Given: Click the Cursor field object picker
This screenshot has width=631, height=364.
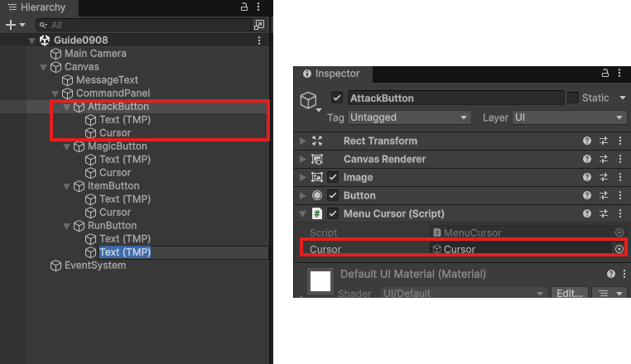Looking at the screenshot, I should 619,249.
